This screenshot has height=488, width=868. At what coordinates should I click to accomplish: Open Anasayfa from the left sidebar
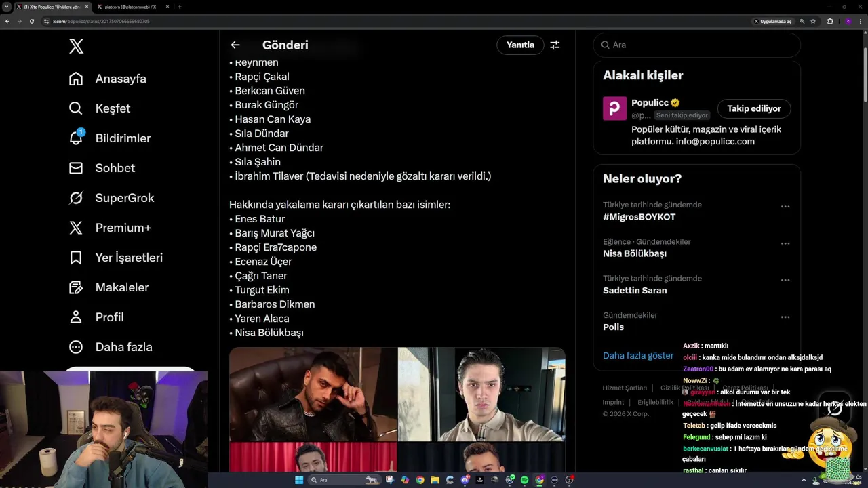(108, 79)
